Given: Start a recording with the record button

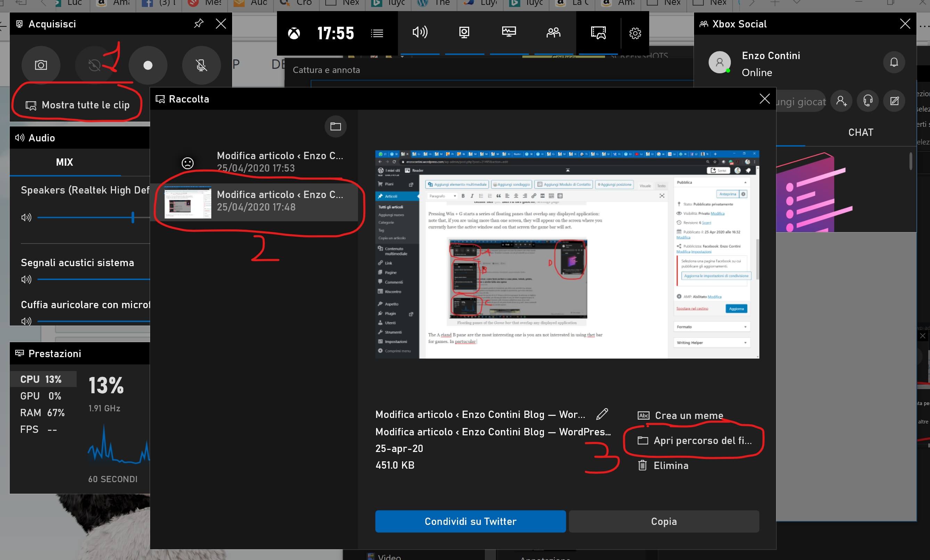Looking at the screenshot, I should pos(148,65).
